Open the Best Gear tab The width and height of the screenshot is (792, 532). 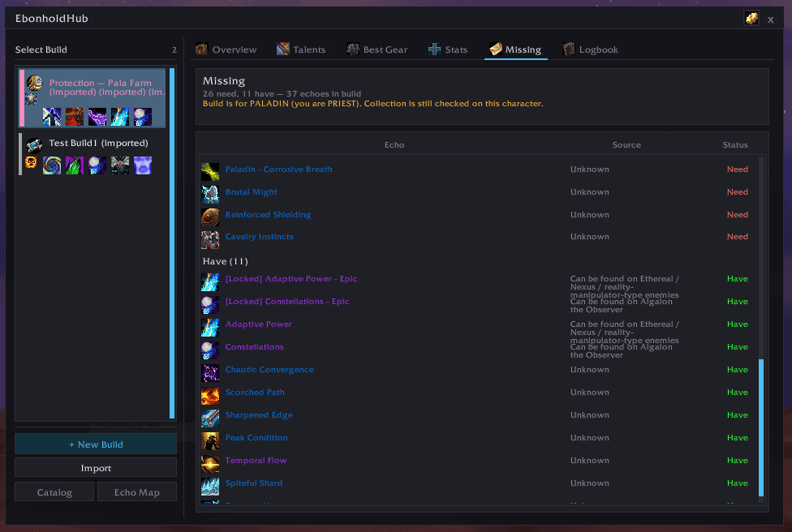point(377,49)
